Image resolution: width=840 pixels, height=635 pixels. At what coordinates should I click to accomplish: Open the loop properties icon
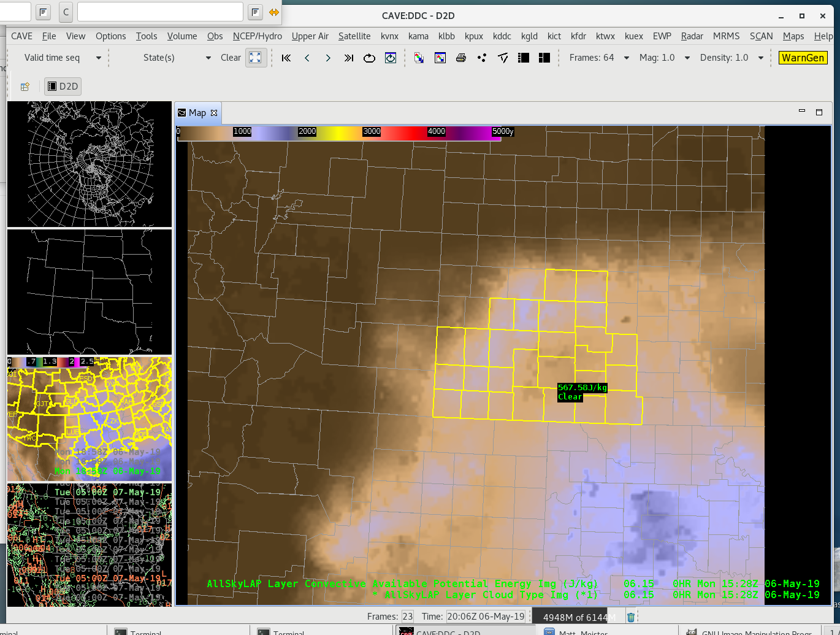coord(391,58)
